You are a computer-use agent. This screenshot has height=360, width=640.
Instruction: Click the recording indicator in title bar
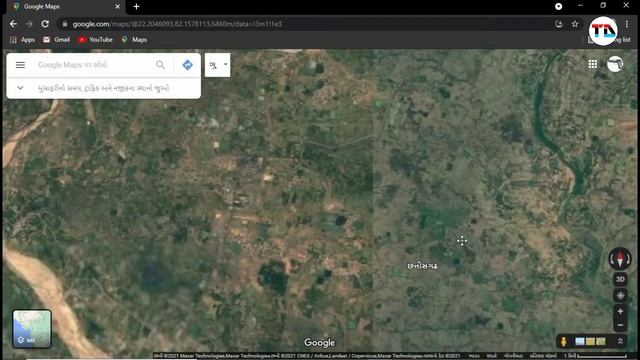coord(558,6)
